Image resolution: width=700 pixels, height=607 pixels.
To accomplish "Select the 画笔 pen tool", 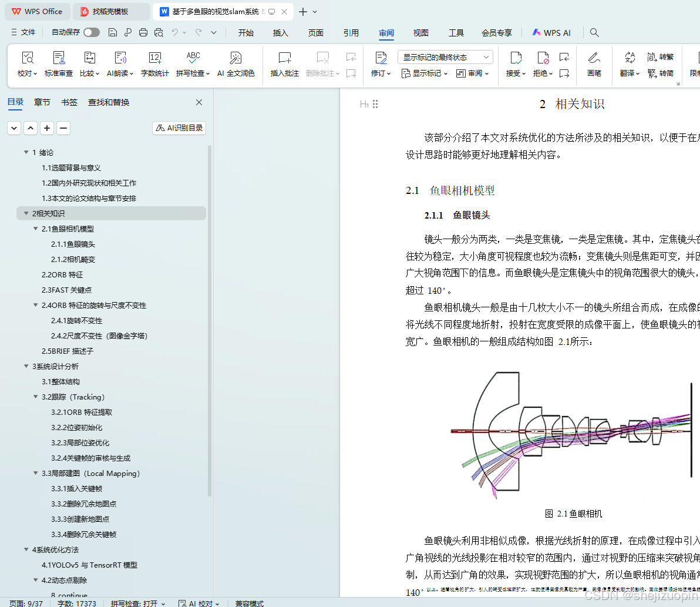I will pos(594,64).
